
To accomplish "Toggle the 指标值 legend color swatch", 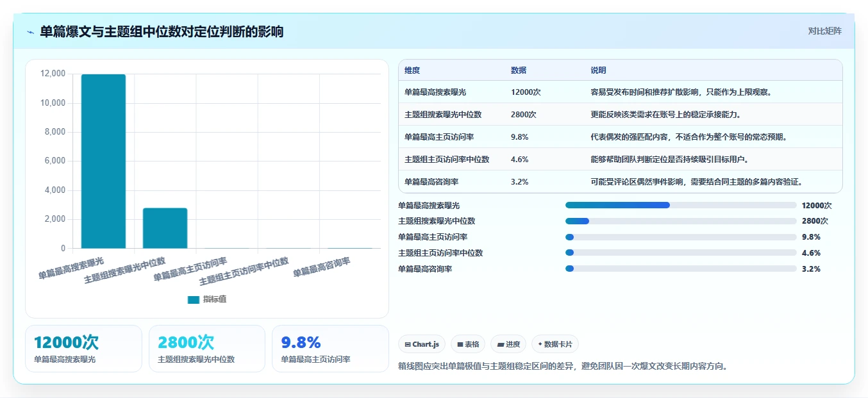I will click(x=194, y=299).
